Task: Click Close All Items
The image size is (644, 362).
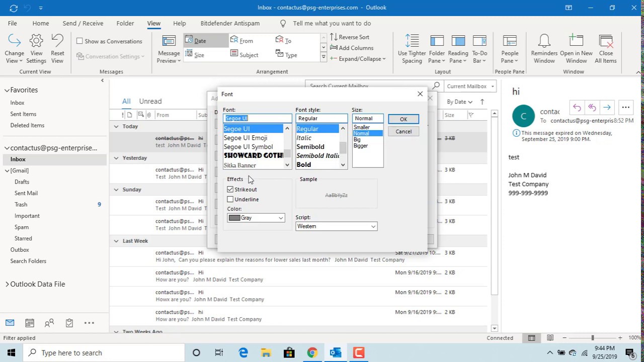Action: point(606,49)
